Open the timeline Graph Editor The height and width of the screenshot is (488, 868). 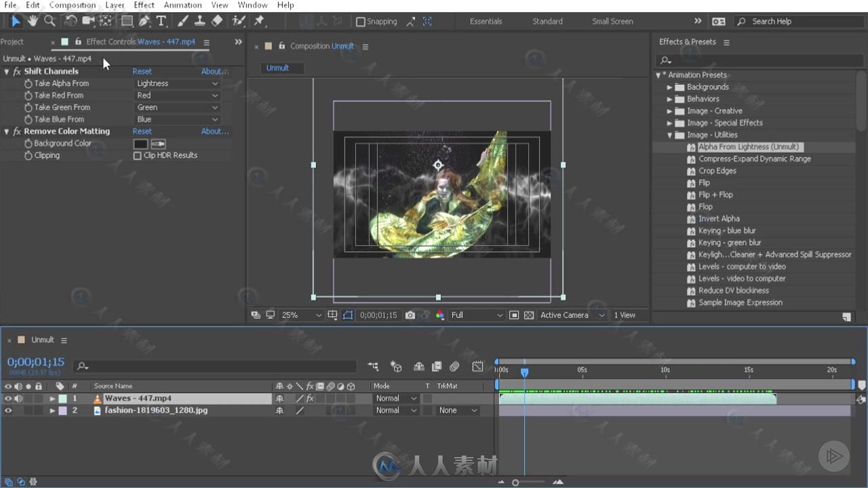click(477, 367)
